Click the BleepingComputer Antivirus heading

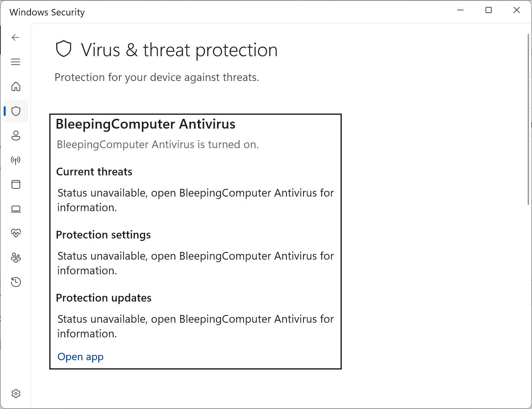(145, 124)
